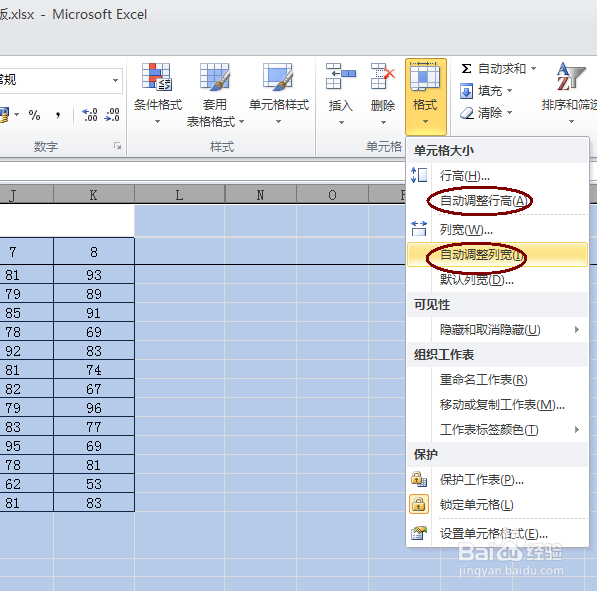This screenshot has width=597, height=591.
Task: Click the Clear (清除) eraser icon
Action: (x=466, y=113)
